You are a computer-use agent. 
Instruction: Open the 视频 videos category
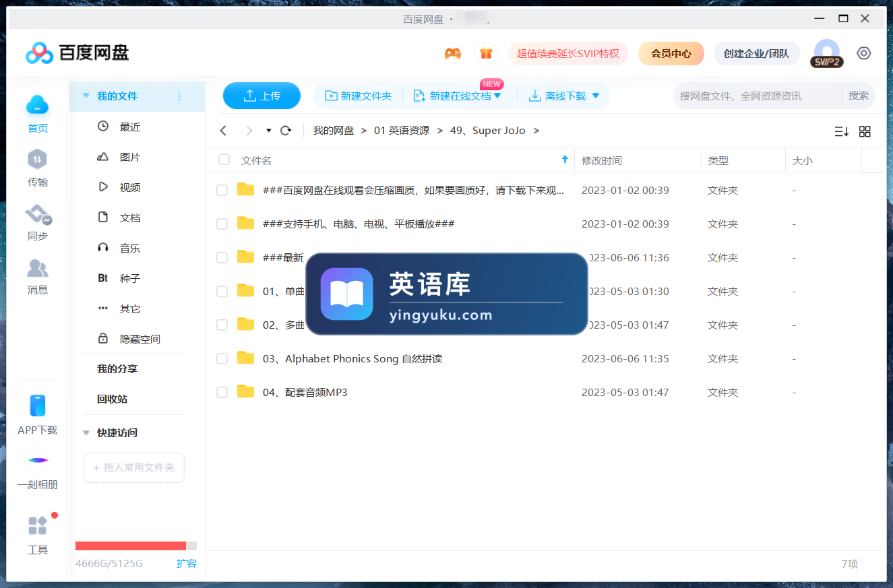click(x=130, y=187)
